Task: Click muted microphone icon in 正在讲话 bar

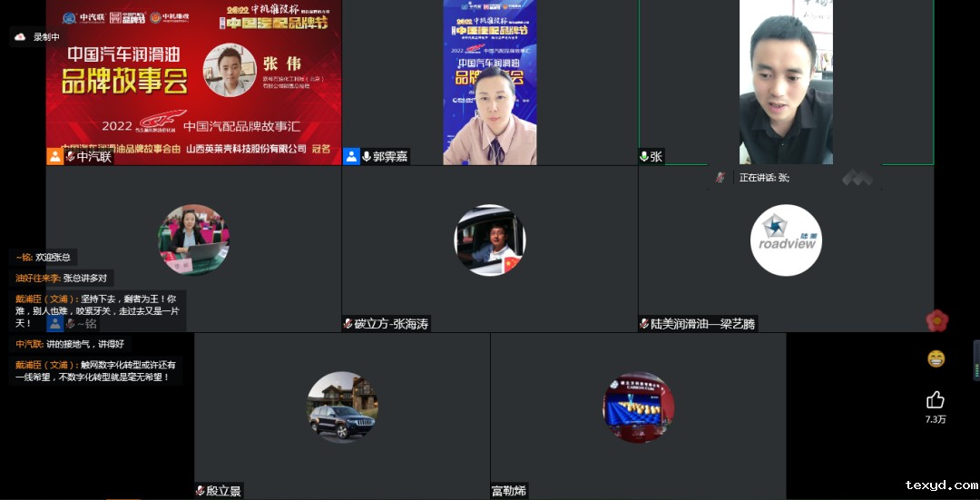Action: click(720, 178)
